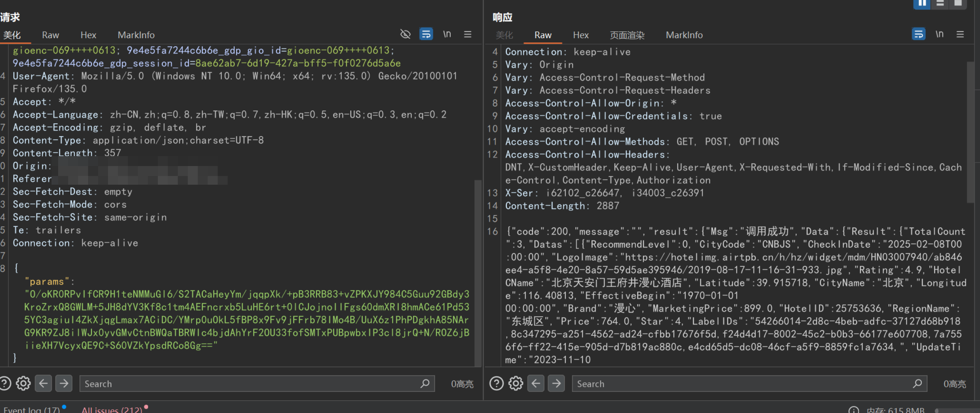Viewport: 980px width, 413px height.
Task: Open help icon beside request search
Action: point(5,383)
